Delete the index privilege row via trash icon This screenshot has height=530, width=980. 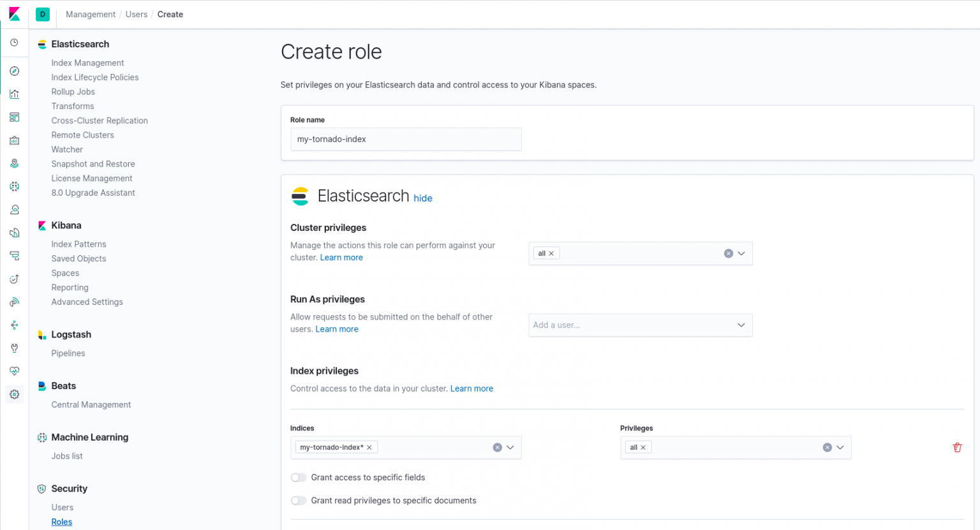[x=957, y=447]
